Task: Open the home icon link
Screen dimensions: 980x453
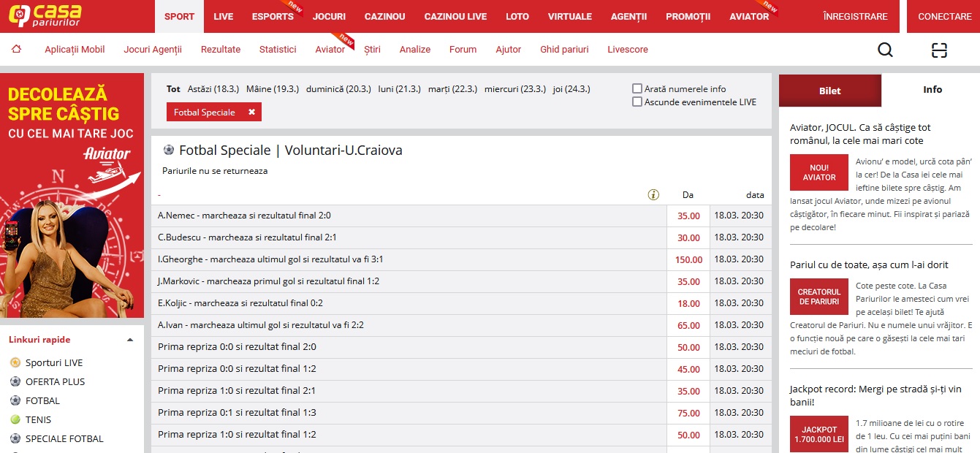Action: click(16, 50)
